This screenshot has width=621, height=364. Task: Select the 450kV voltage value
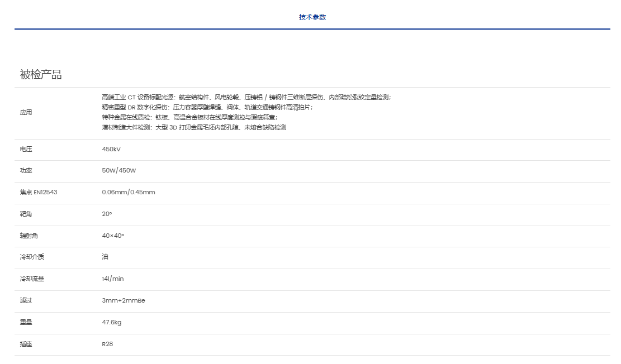(x=111, y=149)
